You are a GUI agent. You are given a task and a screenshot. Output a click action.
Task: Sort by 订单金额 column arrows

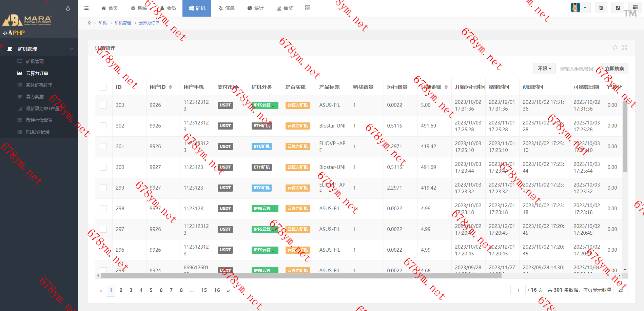(x=446, y=87)
